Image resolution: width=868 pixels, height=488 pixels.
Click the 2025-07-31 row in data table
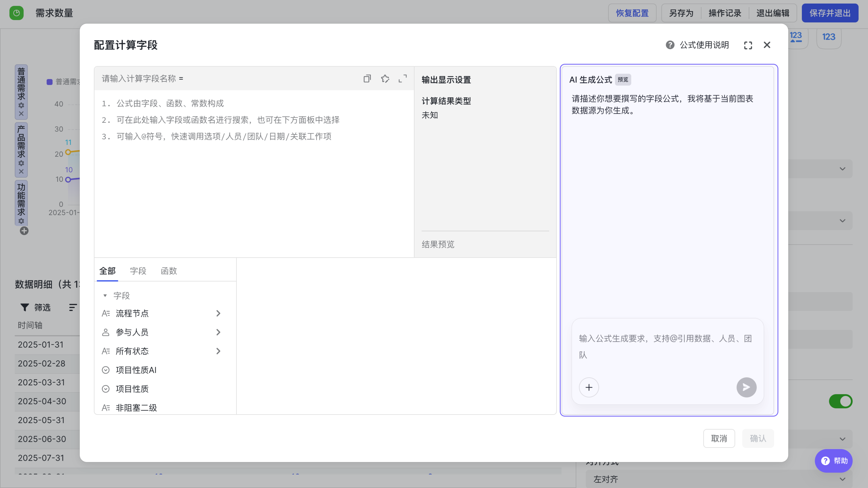click(x=47, y=458)
